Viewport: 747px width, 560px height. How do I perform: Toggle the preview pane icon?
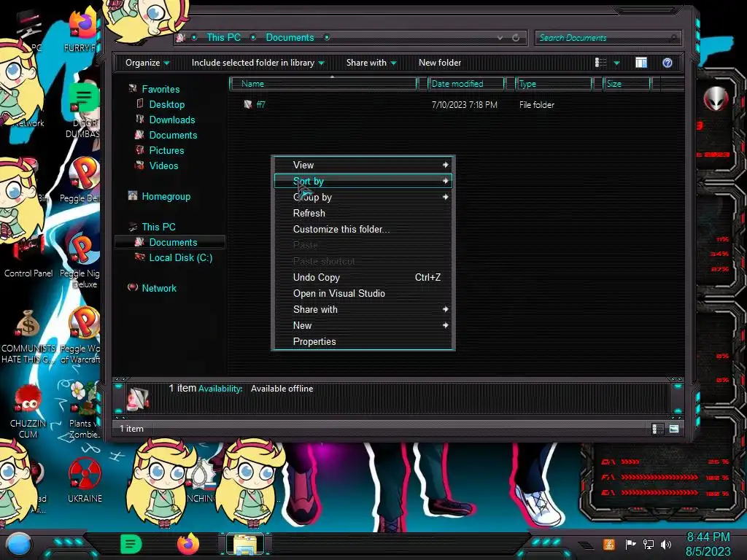pos(641,63)
